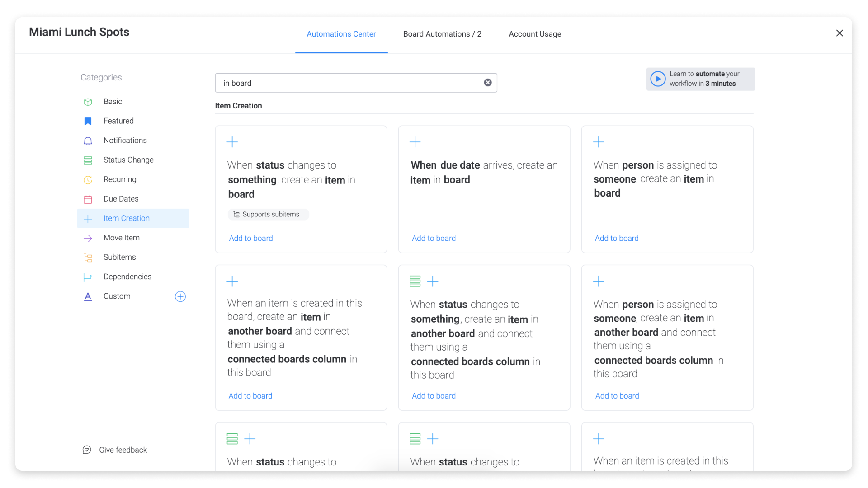Play the automation tutorial video
This screenshot has height=488, width=868.
pyautogui.click(x=658, y=79)
